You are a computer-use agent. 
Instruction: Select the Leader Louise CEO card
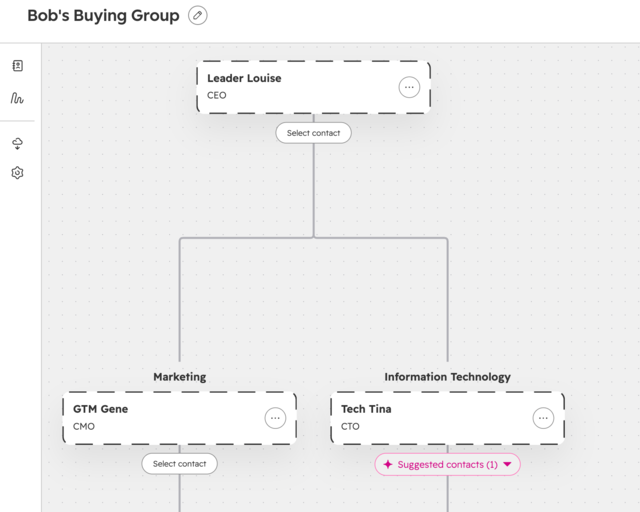click(313, 87)
